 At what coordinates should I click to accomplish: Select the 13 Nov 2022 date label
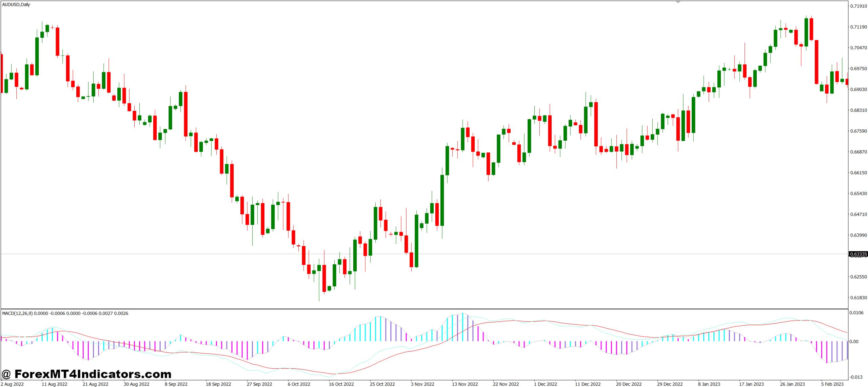[465, 384]
